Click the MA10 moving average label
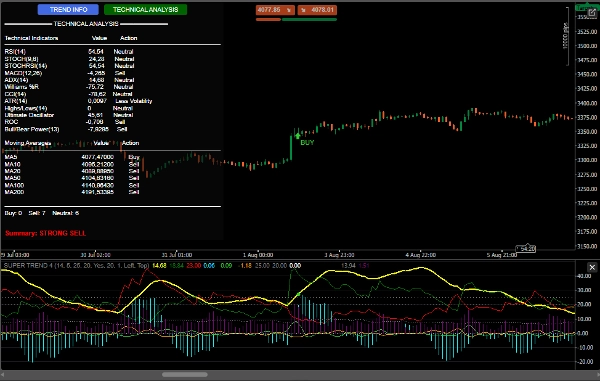 coord(12,164)
